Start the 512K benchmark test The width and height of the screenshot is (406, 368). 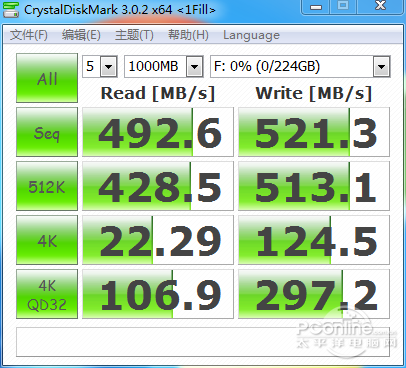(x=47, y=186)
